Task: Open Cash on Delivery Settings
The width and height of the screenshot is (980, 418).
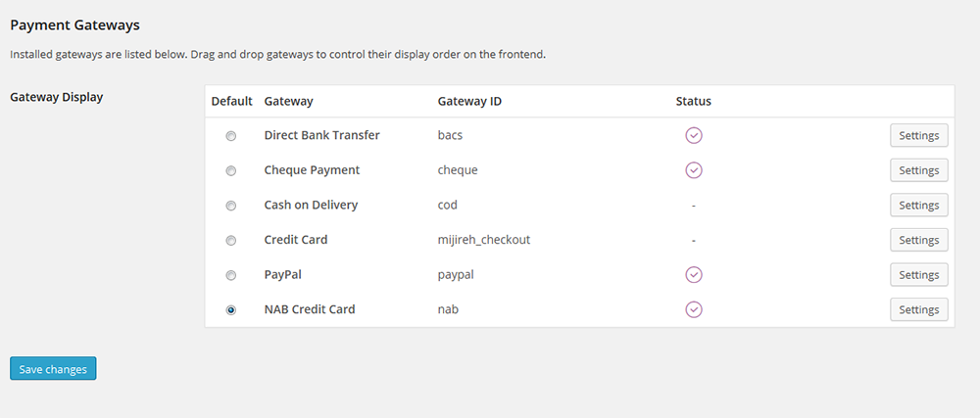Action: pos(919,206)
